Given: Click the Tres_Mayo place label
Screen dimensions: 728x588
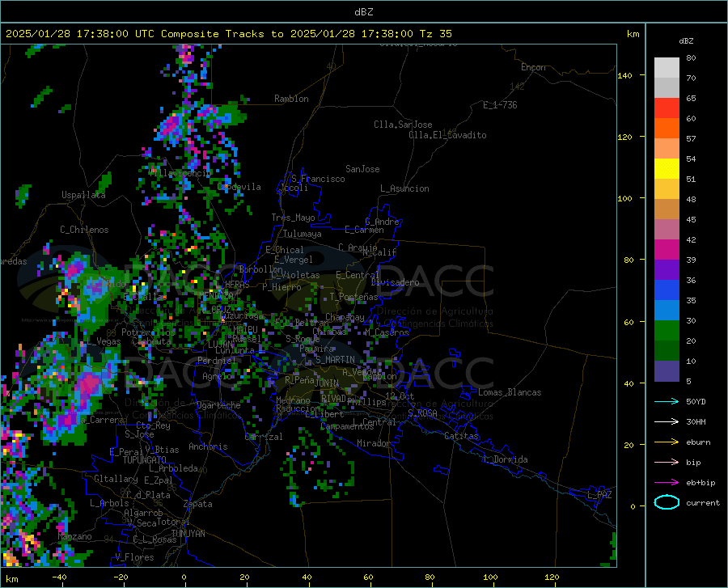Looking at the screenshot, I should tap(293, 218).
